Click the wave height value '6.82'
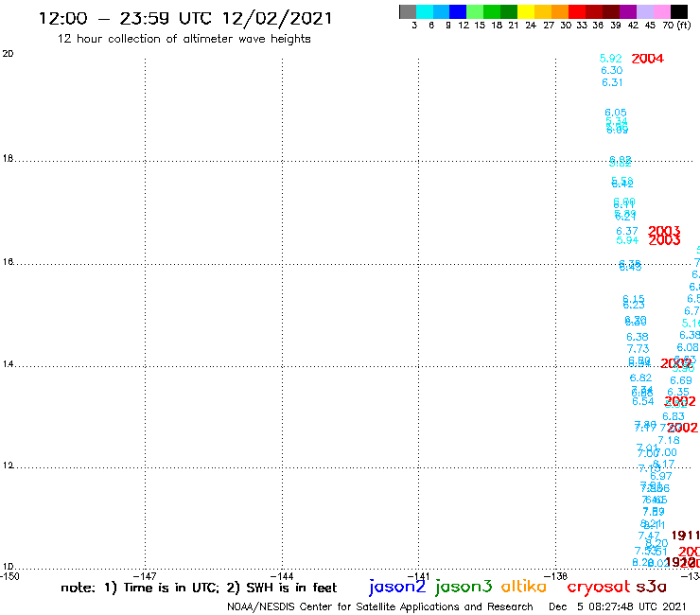The image size is (700, 615). click(x=640, y=378)
